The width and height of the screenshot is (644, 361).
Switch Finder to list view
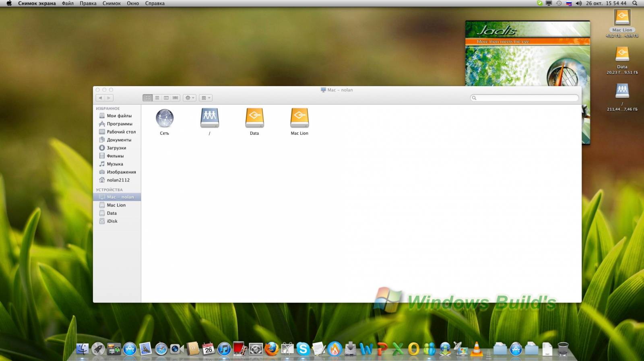coord(157,98)
